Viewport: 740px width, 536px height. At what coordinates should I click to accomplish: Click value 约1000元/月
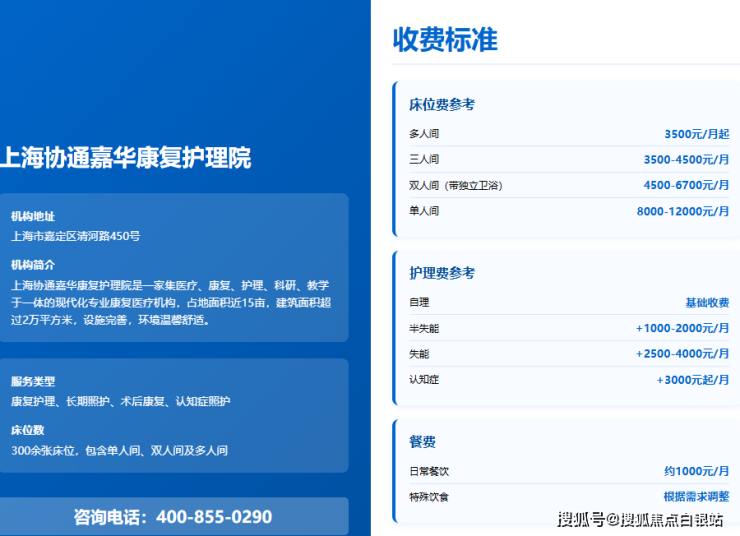click(697, 471)
